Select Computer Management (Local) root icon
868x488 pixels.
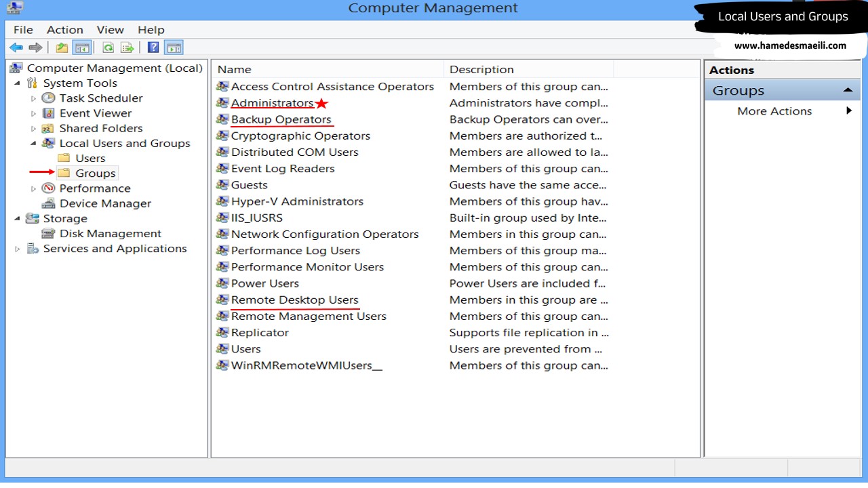tap(16, 68)
